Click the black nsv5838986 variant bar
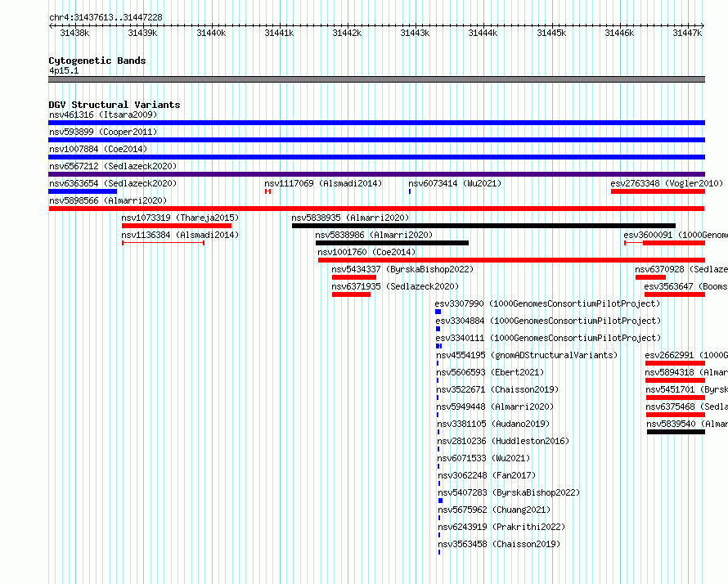Screen dimensions: 728x584 point(393,243)
